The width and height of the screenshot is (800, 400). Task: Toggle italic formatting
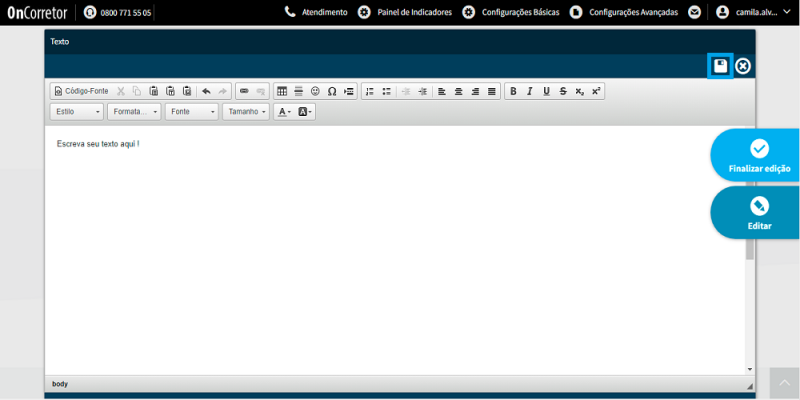(x=530, y=91)
